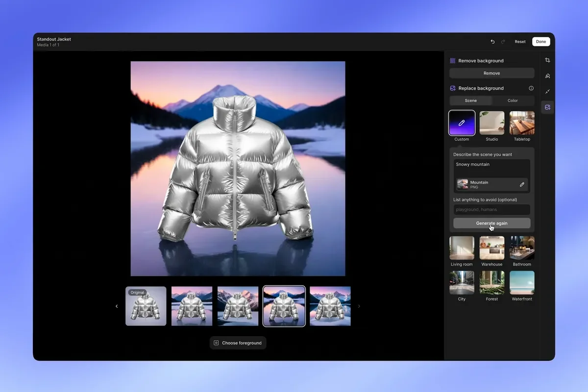588x392 pixels.
Task: Open the background replace tool in sidebar
Action: click(x=547, y=107)
